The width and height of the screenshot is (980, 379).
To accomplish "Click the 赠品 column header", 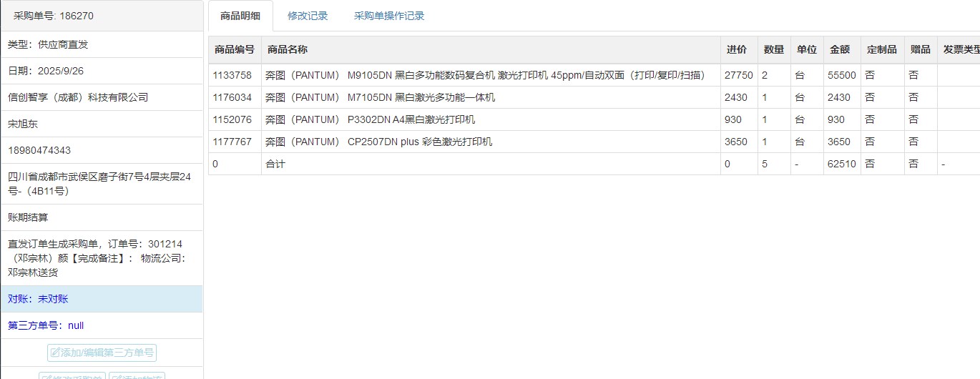I will click(920, 49).
